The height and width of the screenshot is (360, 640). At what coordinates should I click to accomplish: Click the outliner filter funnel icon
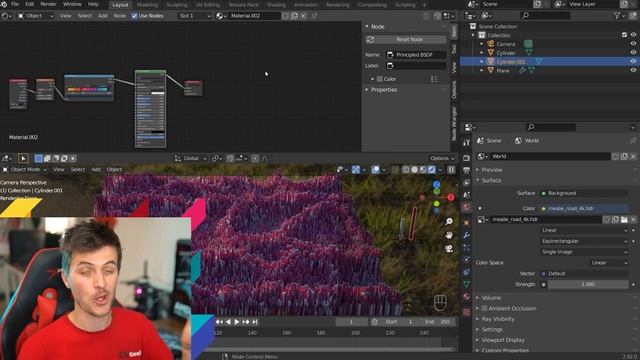[x=617, y=16]
